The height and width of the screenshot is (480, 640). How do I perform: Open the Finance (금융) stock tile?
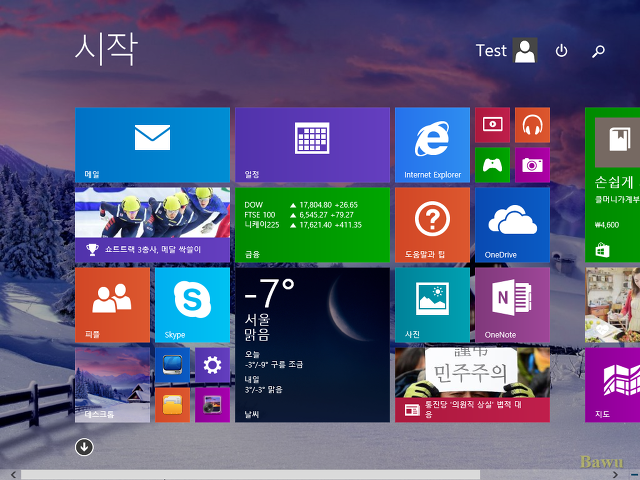312,225
